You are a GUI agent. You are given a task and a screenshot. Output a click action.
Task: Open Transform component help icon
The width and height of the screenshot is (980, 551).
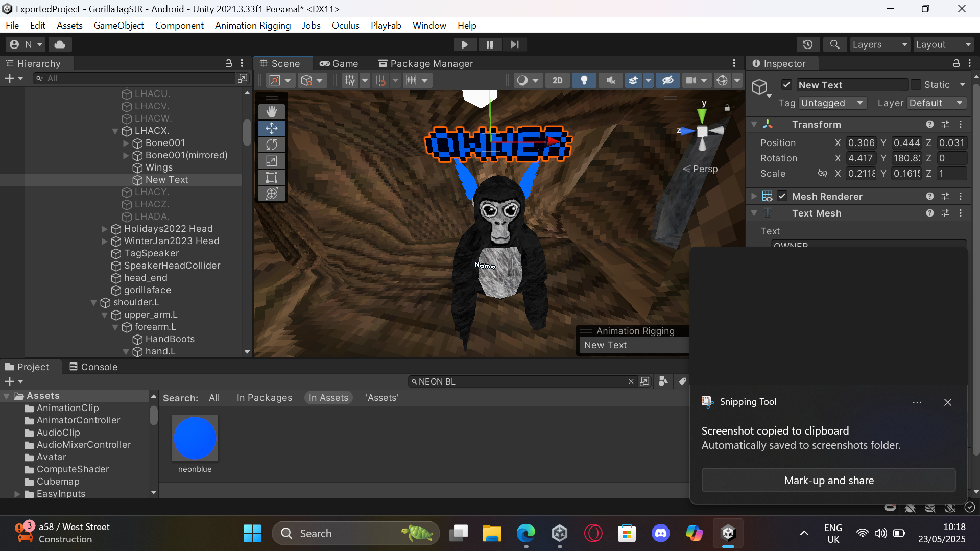point(930,124)
